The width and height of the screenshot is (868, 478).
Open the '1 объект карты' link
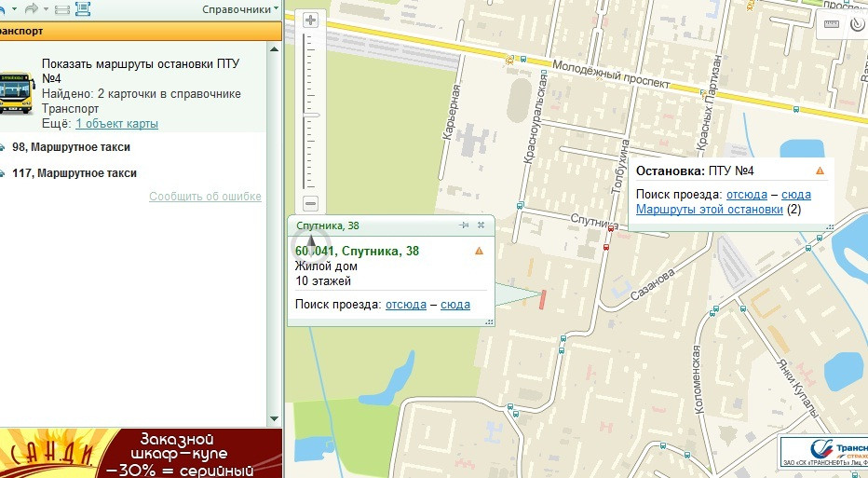116,124
